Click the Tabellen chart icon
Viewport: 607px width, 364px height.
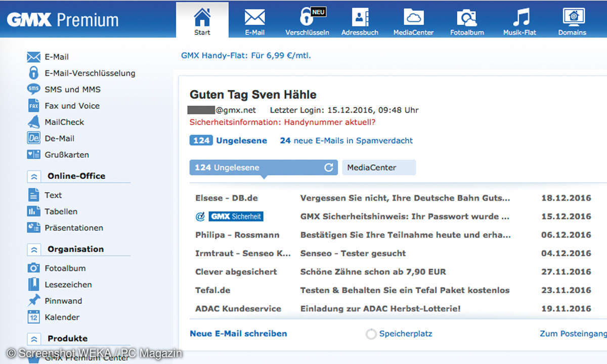pos(33,211)
